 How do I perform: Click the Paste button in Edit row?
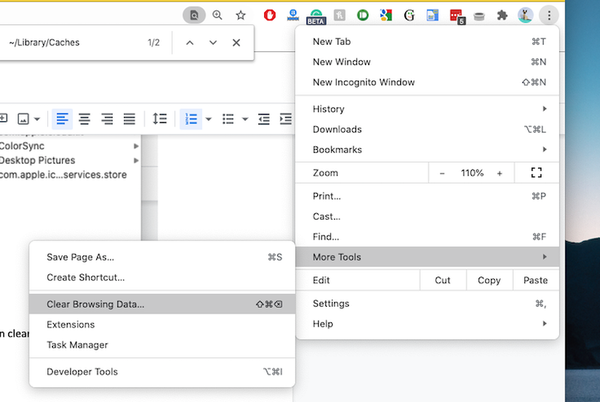coord(535,280)
